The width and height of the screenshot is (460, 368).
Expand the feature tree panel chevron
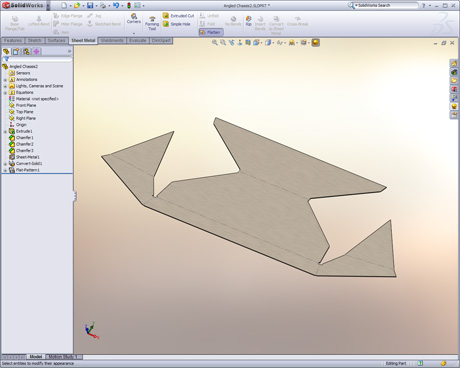[69, 51]
